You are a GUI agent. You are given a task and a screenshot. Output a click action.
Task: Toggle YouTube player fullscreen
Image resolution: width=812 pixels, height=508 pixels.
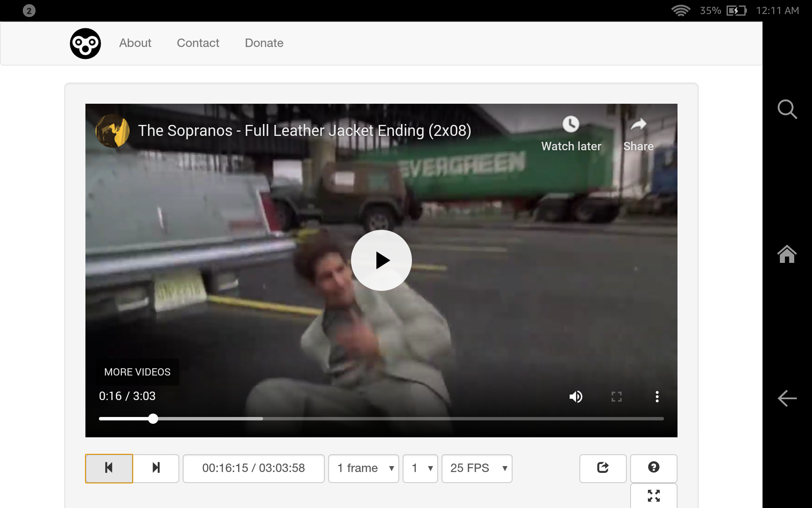616,397
